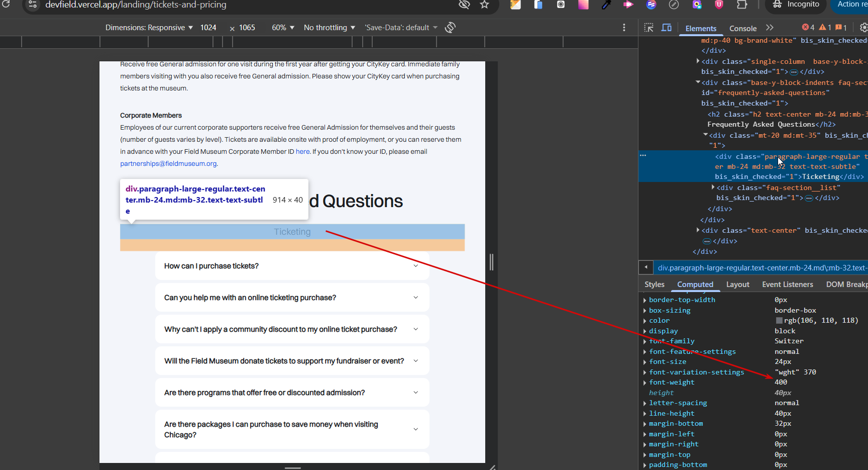Open the color picker eyedropper extension
The height and width of the screenshot is (470, 868).
point(606,5)
